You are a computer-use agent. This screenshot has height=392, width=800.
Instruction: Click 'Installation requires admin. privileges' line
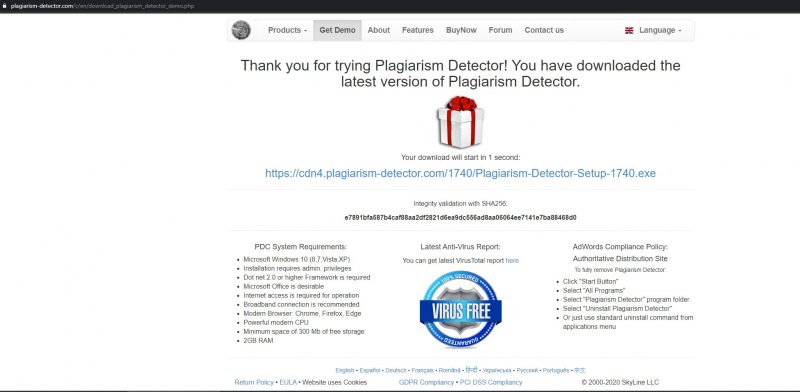click(297, 268)
